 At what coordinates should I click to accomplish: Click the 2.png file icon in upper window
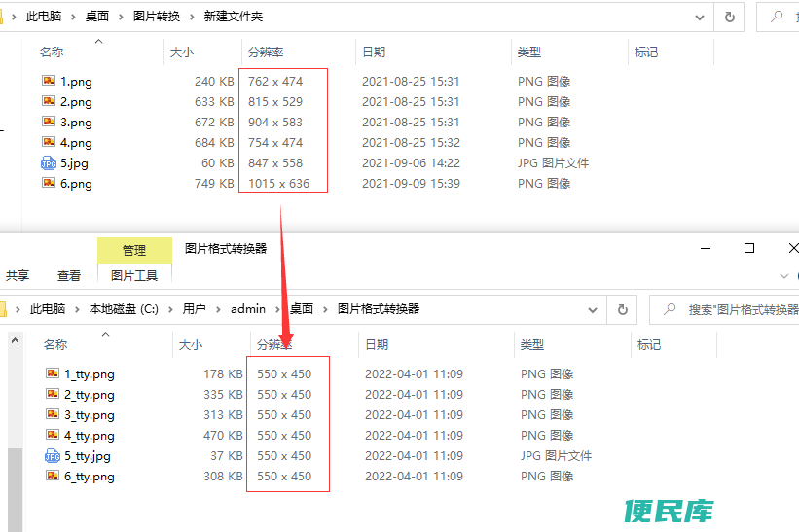49,101
